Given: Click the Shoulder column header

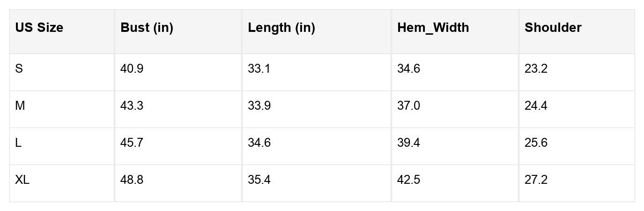Looking at the screenshot, I should coord(553,28).
